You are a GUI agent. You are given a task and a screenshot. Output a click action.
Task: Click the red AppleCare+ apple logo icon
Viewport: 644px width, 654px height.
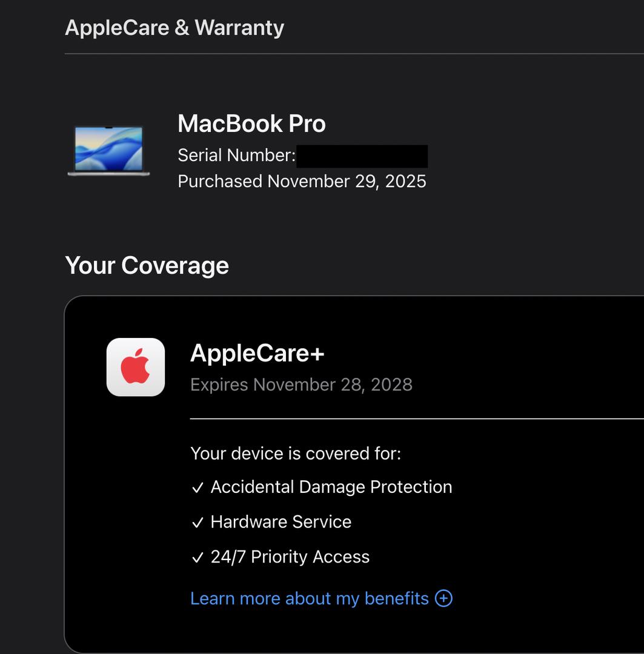(136, 367)
